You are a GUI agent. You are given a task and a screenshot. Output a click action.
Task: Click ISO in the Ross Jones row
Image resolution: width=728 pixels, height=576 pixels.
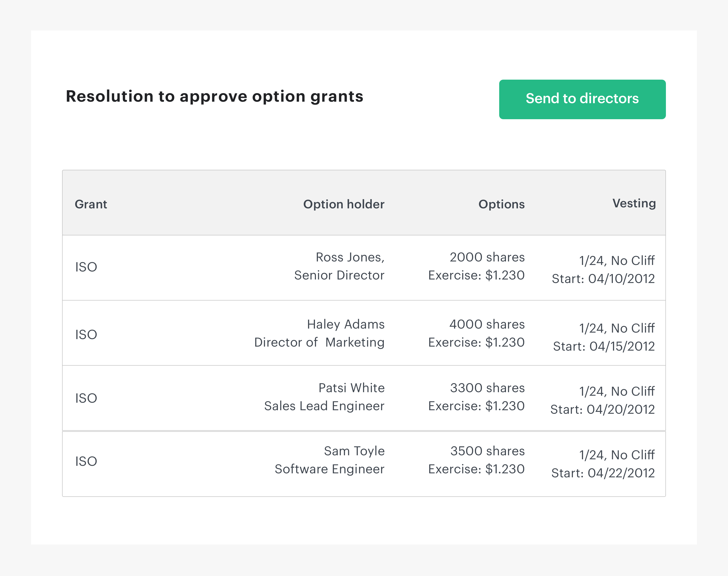click(86, 267)
